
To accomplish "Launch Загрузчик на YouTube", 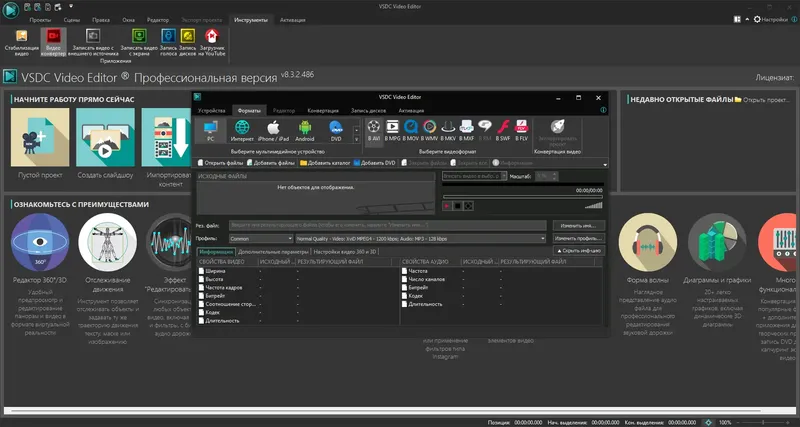I will point(212,42).
